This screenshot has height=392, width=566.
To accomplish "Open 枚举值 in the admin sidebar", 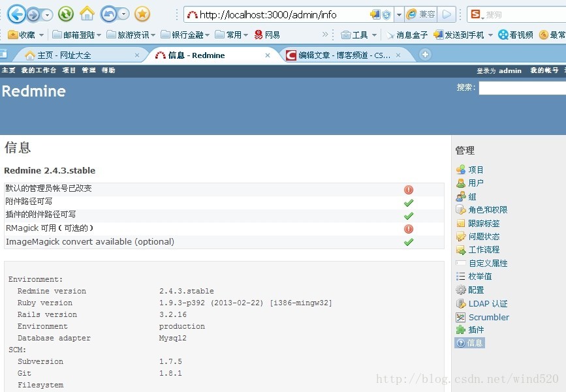I will point(480,277).
